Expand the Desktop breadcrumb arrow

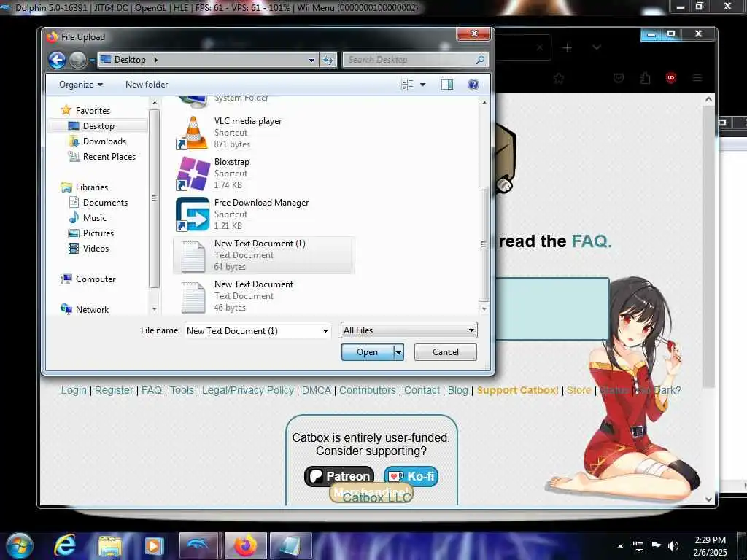coord(156,60)
